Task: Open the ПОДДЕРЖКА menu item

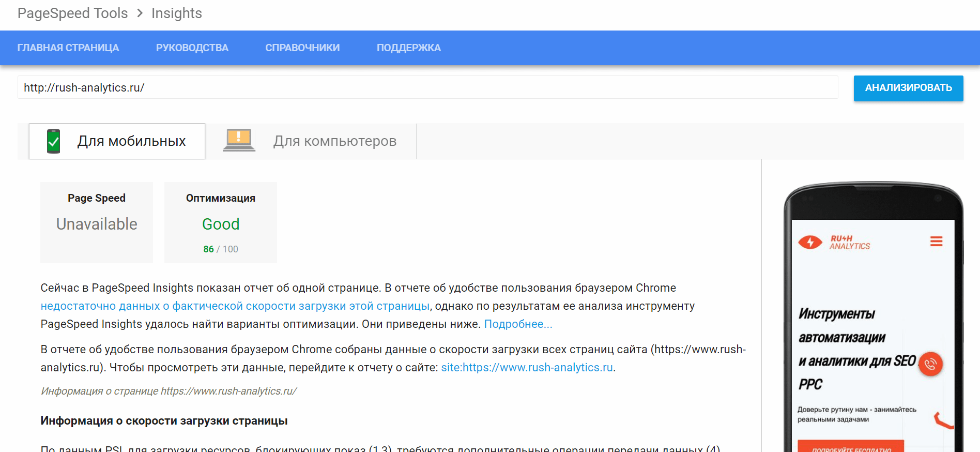Action: (409, 48)
